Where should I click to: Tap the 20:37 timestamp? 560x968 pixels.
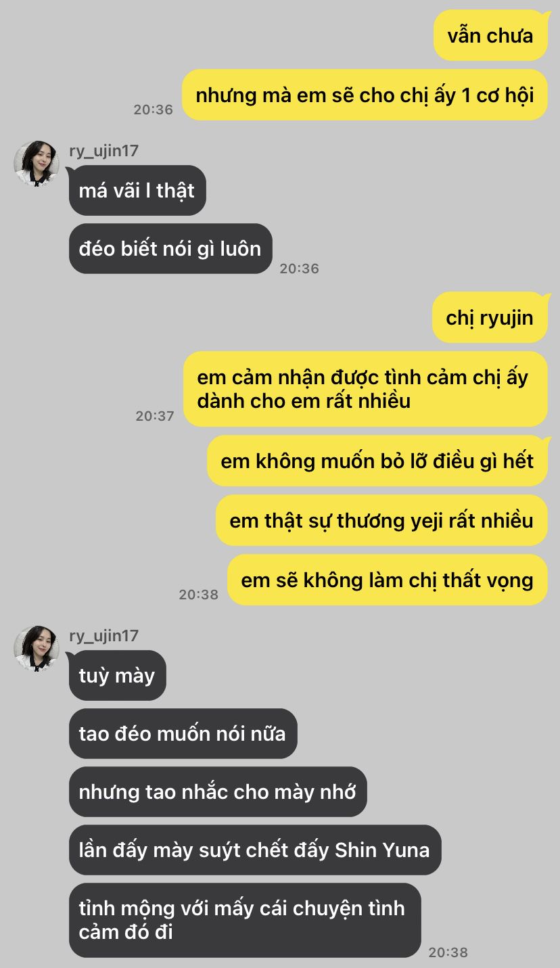pos(155,416)
